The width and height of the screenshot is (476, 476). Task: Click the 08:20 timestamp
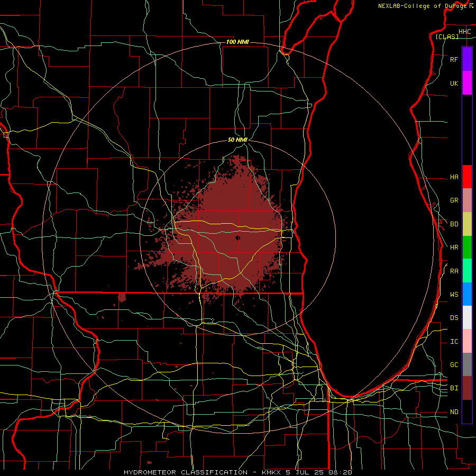pos(341,472)
